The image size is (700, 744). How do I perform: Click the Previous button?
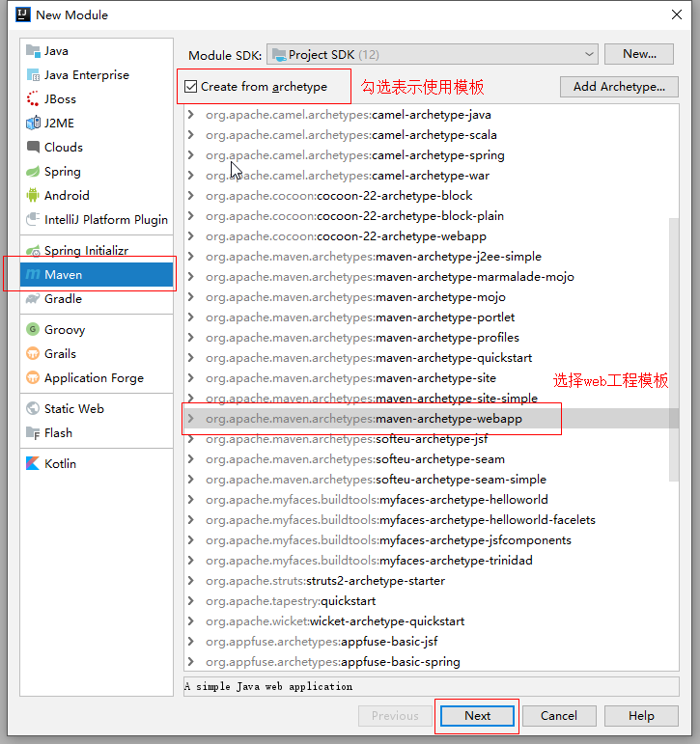coord(395,715)
